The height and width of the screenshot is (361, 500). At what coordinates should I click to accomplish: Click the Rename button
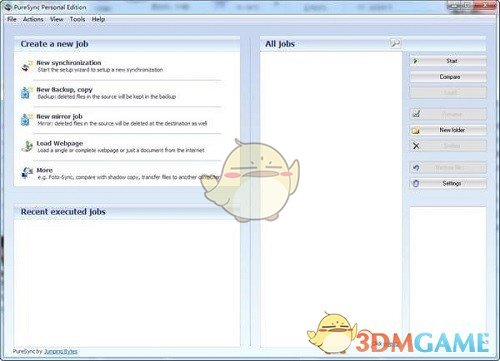pos(448,114)
